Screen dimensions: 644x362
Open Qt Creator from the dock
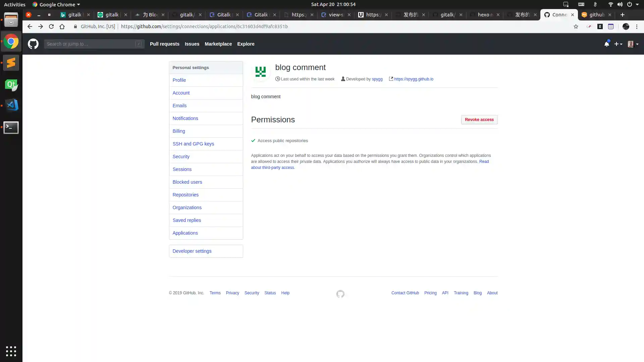point(11,84)
